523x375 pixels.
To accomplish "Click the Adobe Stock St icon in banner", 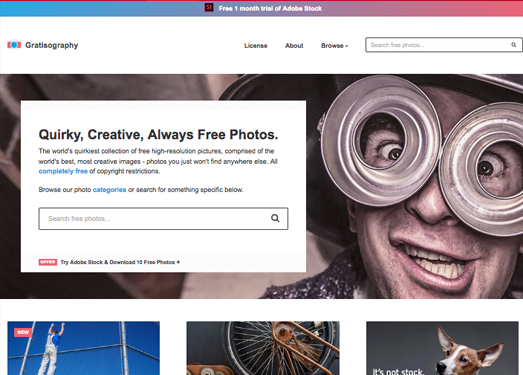I will tap(209, 7).
